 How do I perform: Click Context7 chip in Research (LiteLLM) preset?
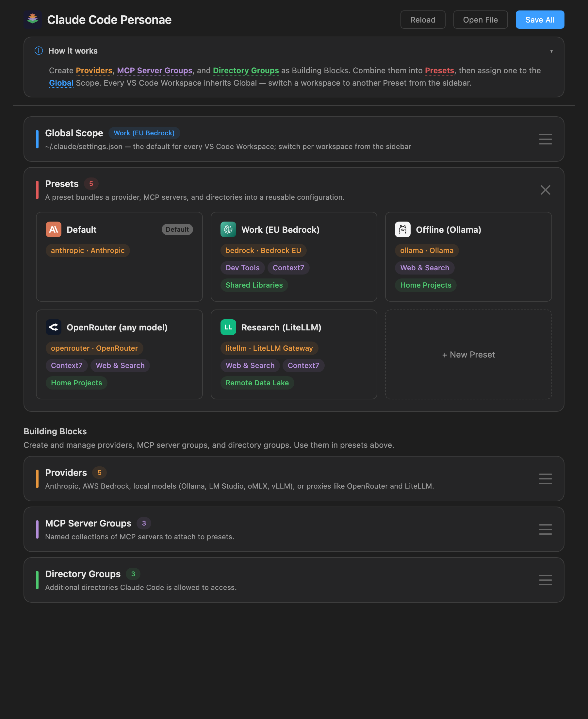(303, 365)
